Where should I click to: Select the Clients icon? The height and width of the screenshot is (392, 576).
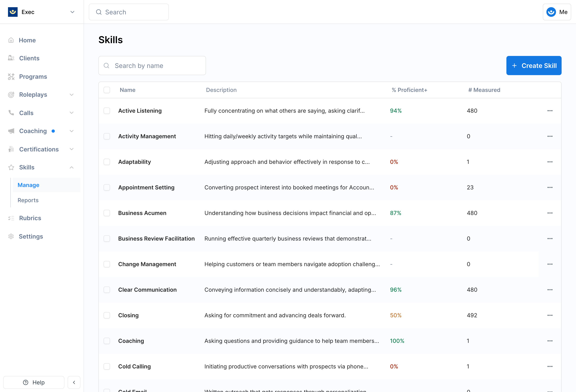tap(11, 58)
